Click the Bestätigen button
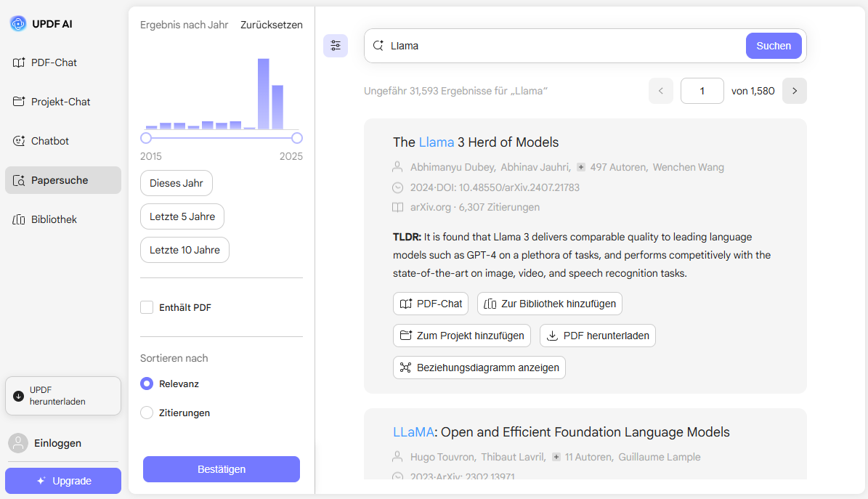Viewport: 868px width, 499px height. pyautogui.click(x=222, y=469)
